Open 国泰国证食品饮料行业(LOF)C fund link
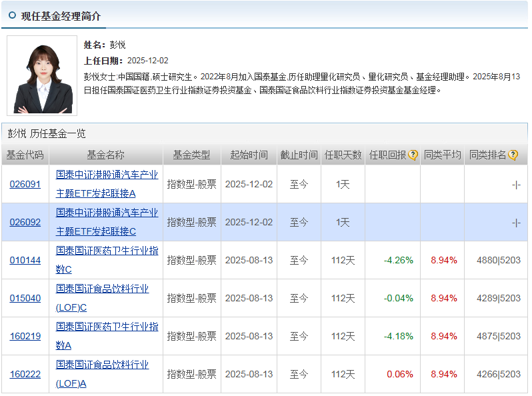This screenshot has height=396, width=532. (x=102, y=298)
